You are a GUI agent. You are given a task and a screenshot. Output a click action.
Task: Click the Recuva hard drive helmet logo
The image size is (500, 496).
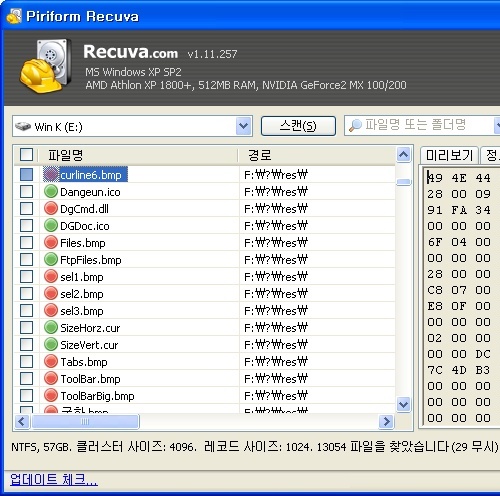(x=45, y=66)
